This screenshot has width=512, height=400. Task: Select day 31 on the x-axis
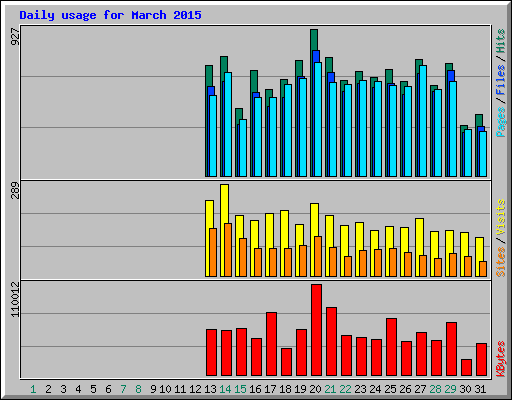pyautogui.click(x=480, y=389)
